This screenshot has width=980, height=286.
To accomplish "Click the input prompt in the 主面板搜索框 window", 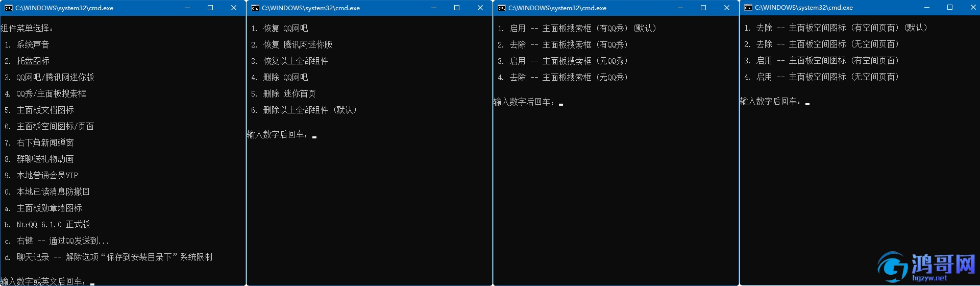I will (x=525, y=102).
